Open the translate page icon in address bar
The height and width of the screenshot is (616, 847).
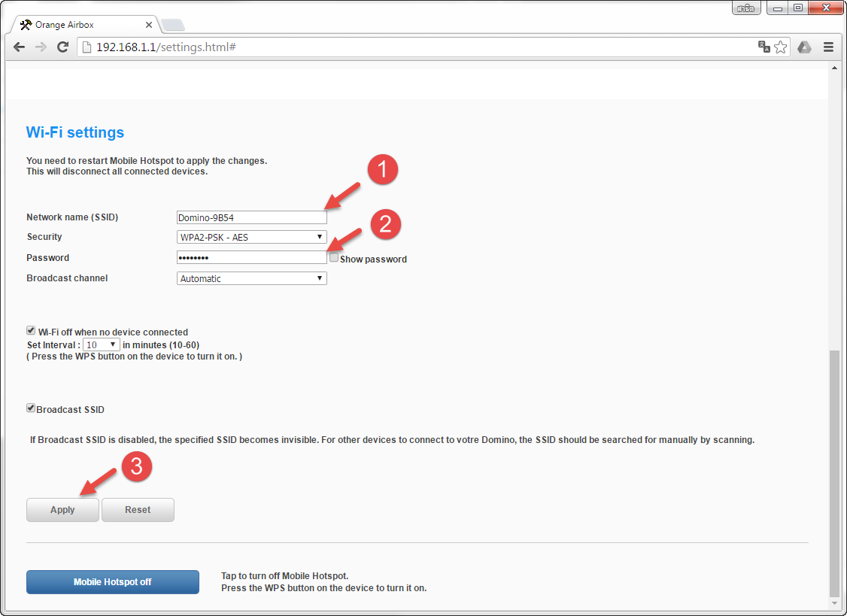pos(764,47)
